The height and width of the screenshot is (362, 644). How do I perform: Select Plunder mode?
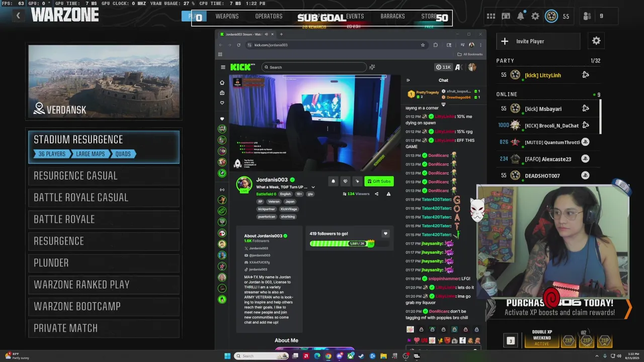[x=104, y=262]
